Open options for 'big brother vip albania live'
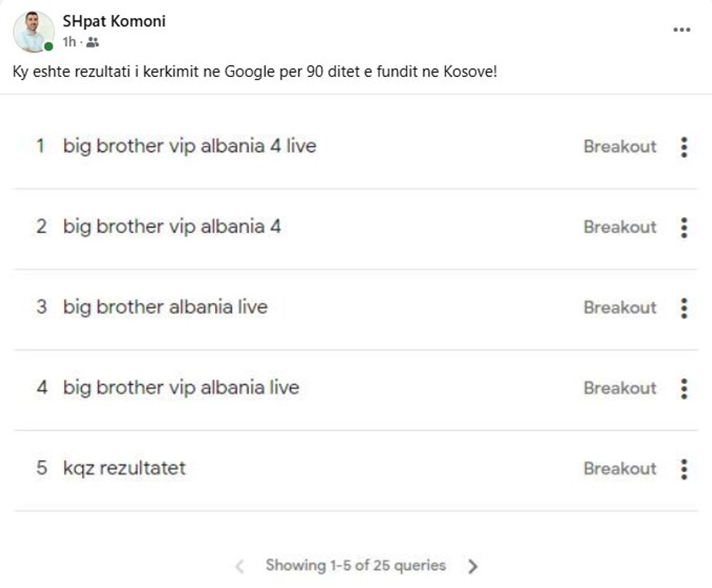This screenshot has height=588, width=712. point(684,388)
